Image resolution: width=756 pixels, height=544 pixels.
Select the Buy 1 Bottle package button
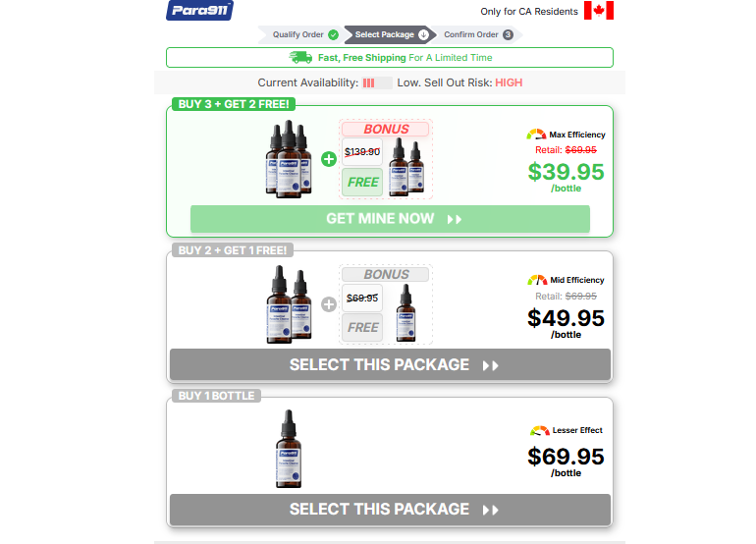pyautogui.click(x=390, y=510)
